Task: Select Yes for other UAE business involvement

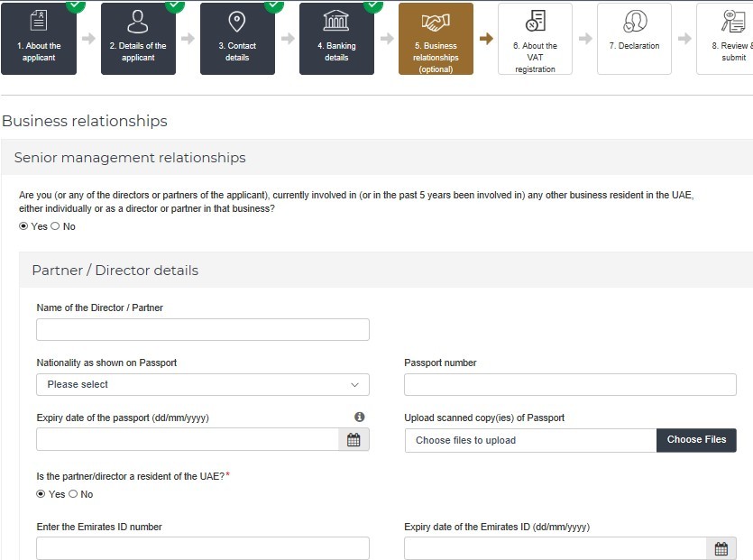Action: click(23, 226)
